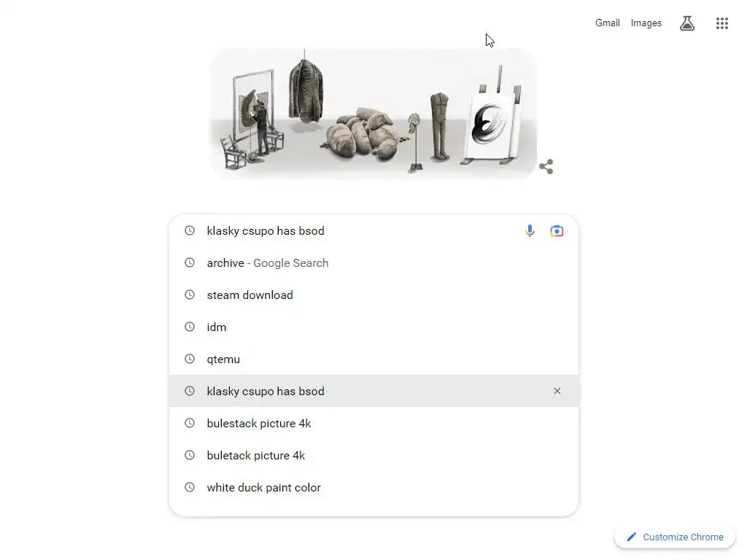The width and height of the screenshot is (747, 560).
Task: Open Google Lens image search camera icon
Action: [557, 231]
